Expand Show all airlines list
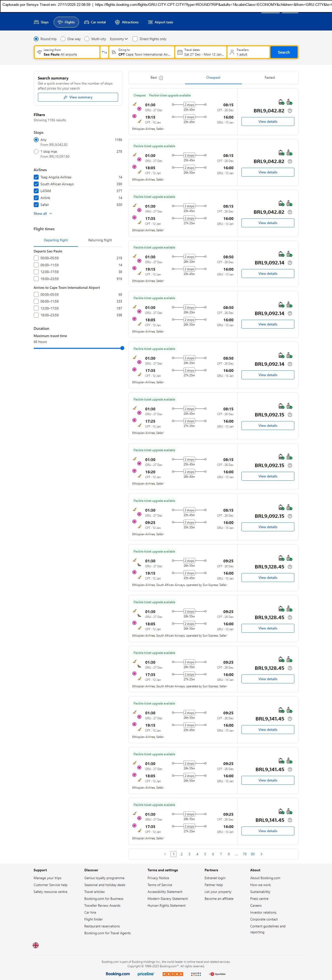 pos(43,214)
